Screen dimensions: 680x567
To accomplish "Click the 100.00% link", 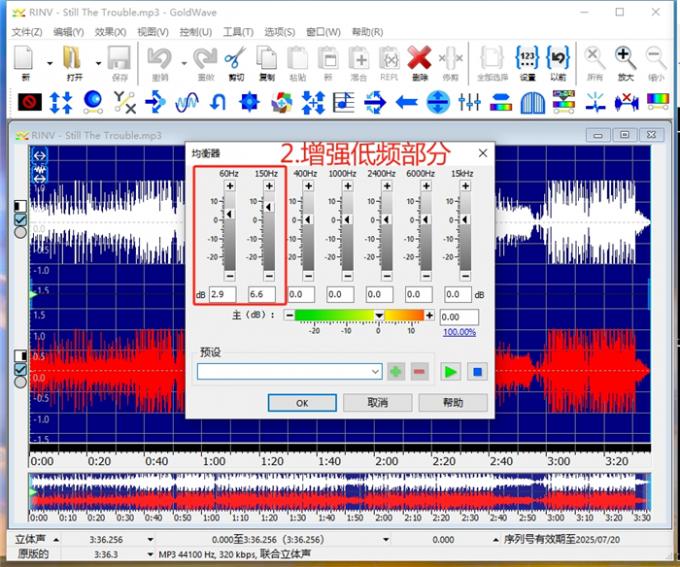I will tap(459, 332).
